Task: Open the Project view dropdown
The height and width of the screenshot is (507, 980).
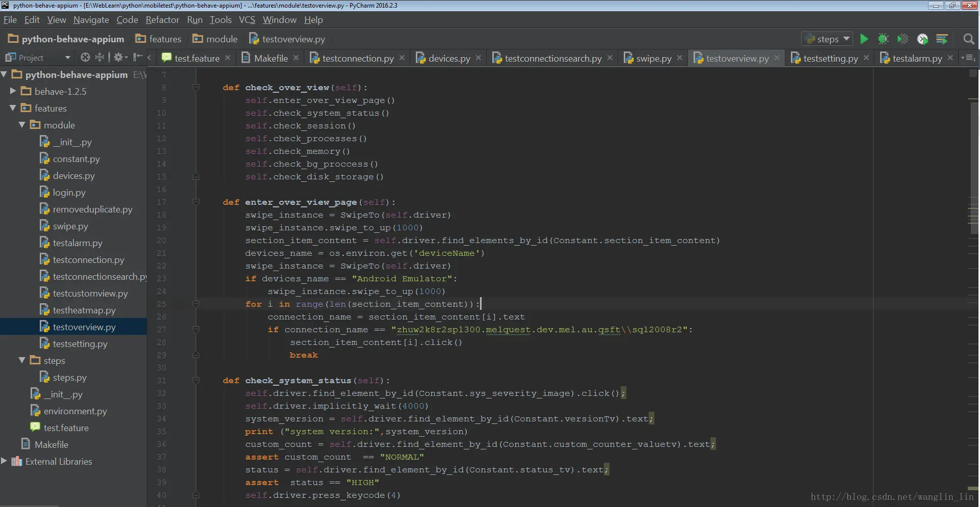Action: [x=67, y=58]
